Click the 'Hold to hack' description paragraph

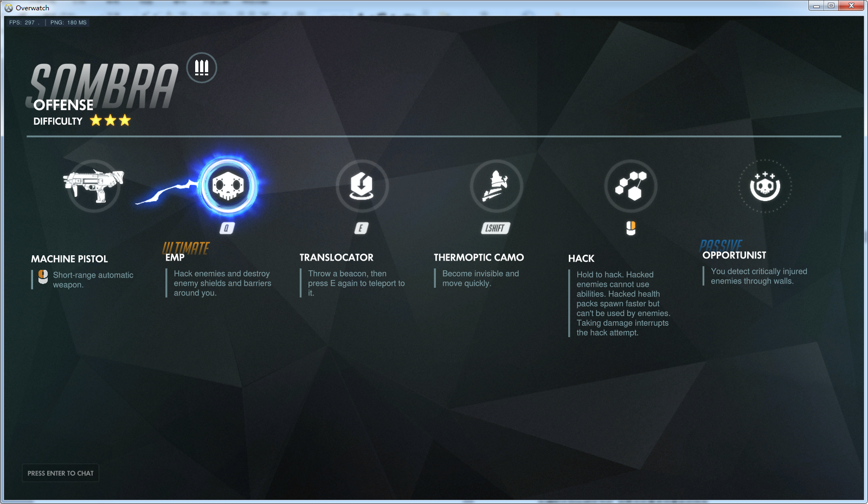click(623, 303)
